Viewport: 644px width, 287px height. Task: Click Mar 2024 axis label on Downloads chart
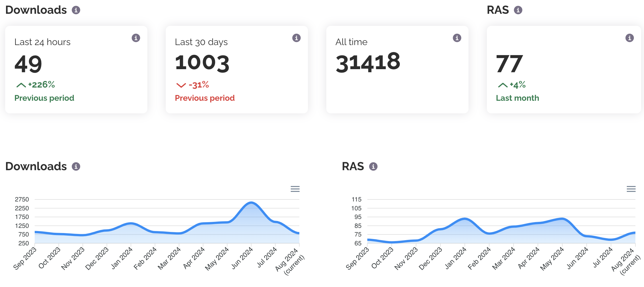coord(169,259)
